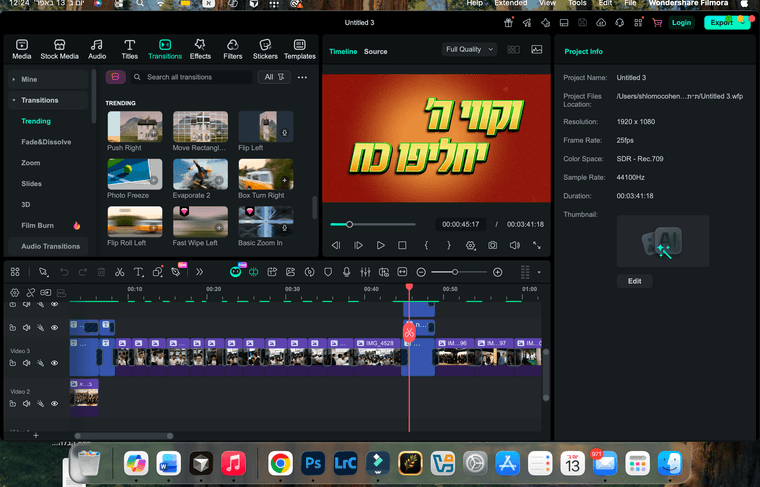Select the split scissors tool in timeline toolbar

[119, 272]
